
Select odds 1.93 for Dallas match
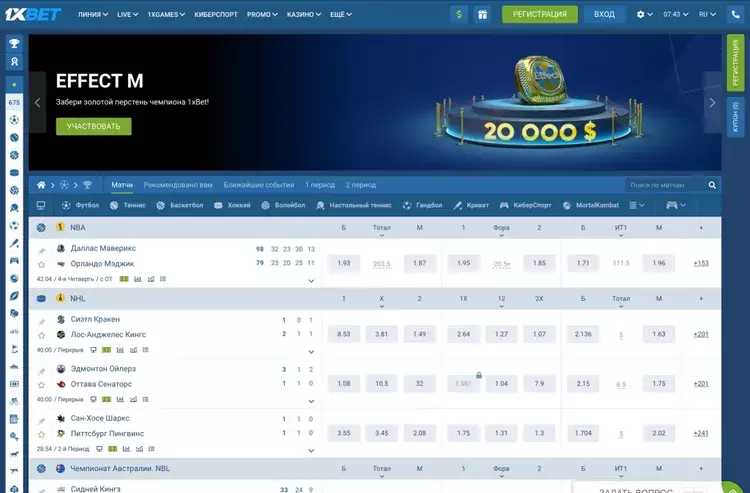pos(343,263)
